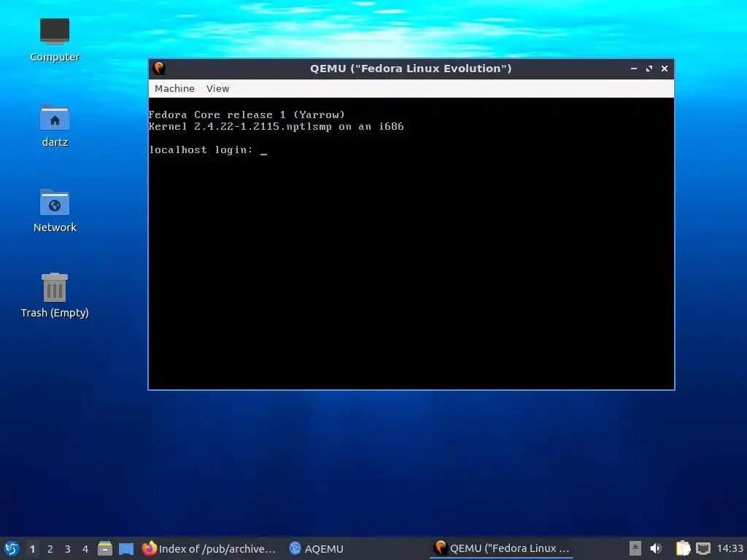Select the dartz home folder icon

coord(55,125)
